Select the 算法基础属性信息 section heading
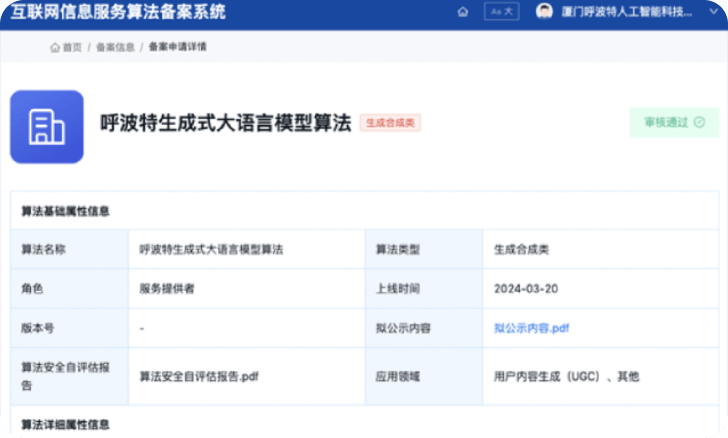 click(65, 211)
